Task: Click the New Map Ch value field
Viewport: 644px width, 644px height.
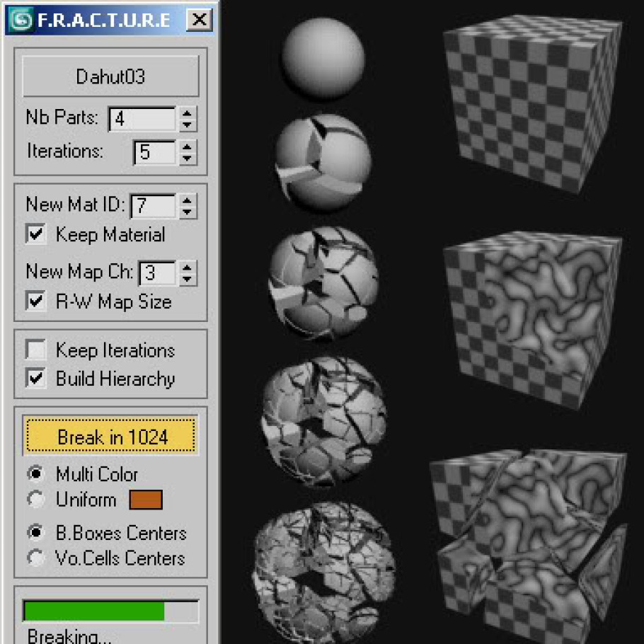Action: pyautogui.click(x=157, y=273)
